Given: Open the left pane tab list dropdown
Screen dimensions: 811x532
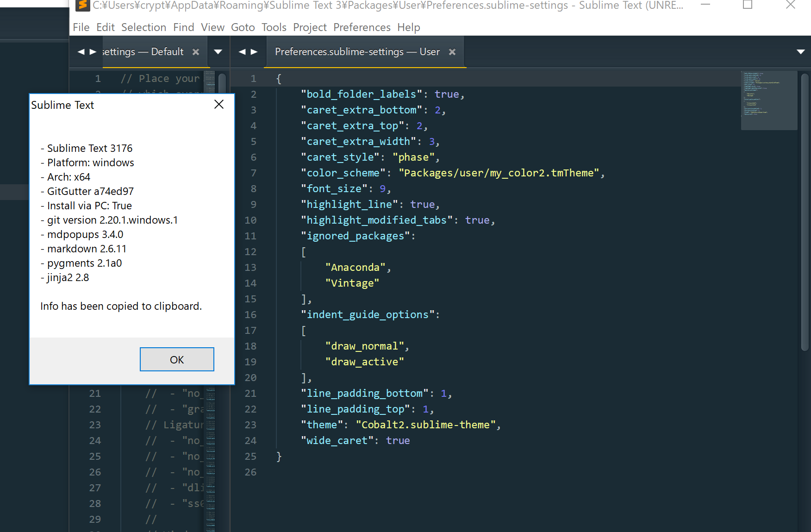Looking at the screenshot, I should (x=218, y=52).
